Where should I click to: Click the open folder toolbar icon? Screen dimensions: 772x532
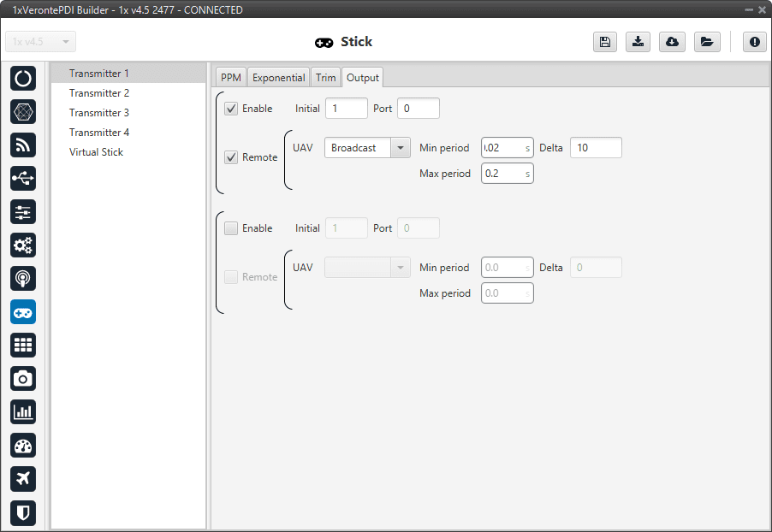tap(707, 42)
